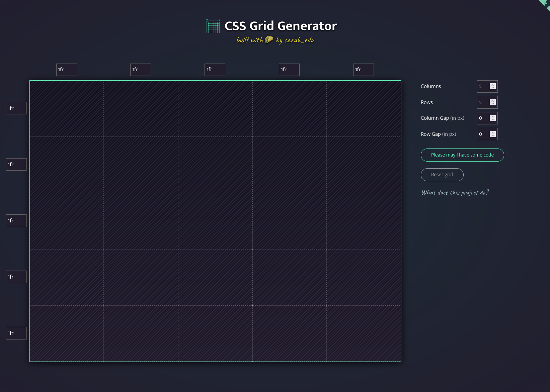Click 'Please may I have some code' button
Viewport: 550px width, 392px height.
462,155
